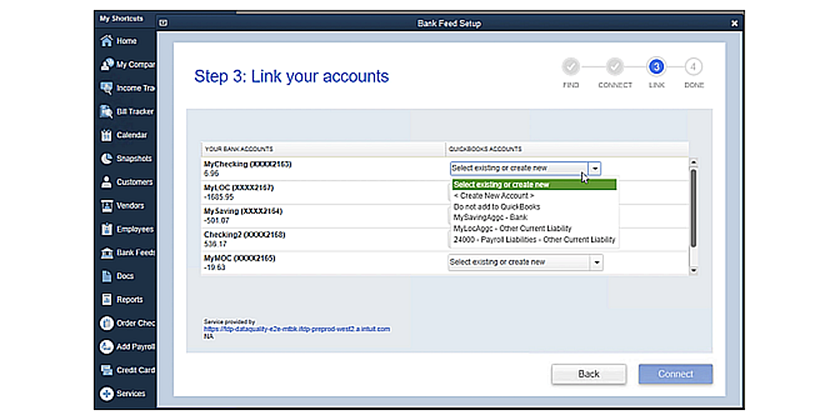Viewport: 840px width, 420px height.
Task: Click the Home icon in sidebar
Action: [106, 41]
